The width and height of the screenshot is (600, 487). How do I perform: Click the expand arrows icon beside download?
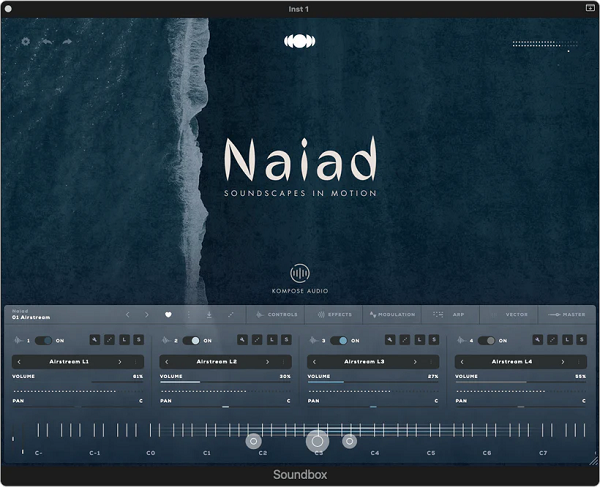click(x=230, y=314)
